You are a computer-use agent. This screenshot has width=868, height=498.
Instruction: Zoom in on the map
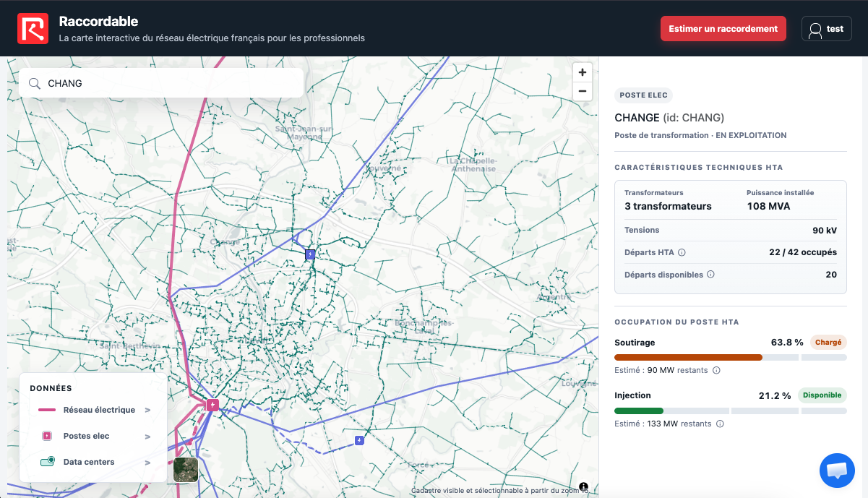point(583,72)
